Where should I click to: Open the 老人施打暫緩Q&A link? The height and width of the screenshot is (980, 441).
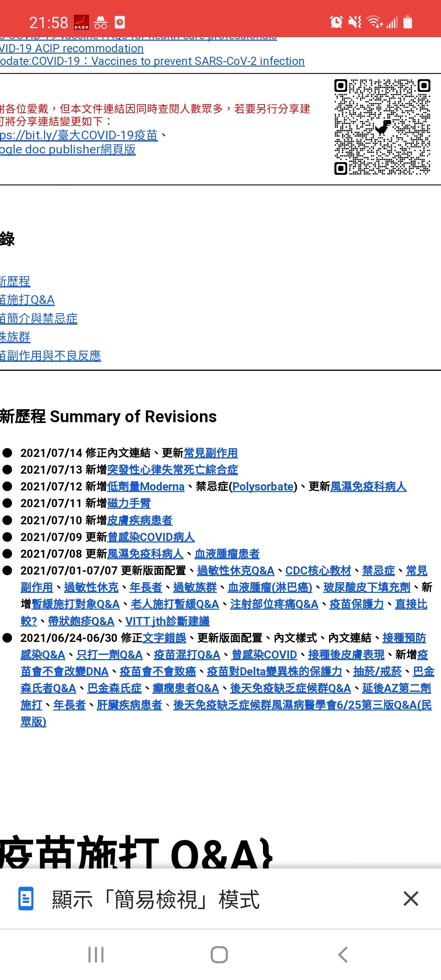(175, 604)
